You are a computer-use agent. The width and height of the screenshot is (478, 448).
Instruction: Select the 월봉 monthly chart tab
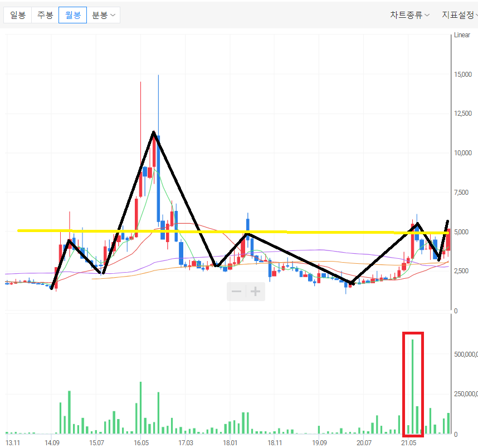[72, 15]
